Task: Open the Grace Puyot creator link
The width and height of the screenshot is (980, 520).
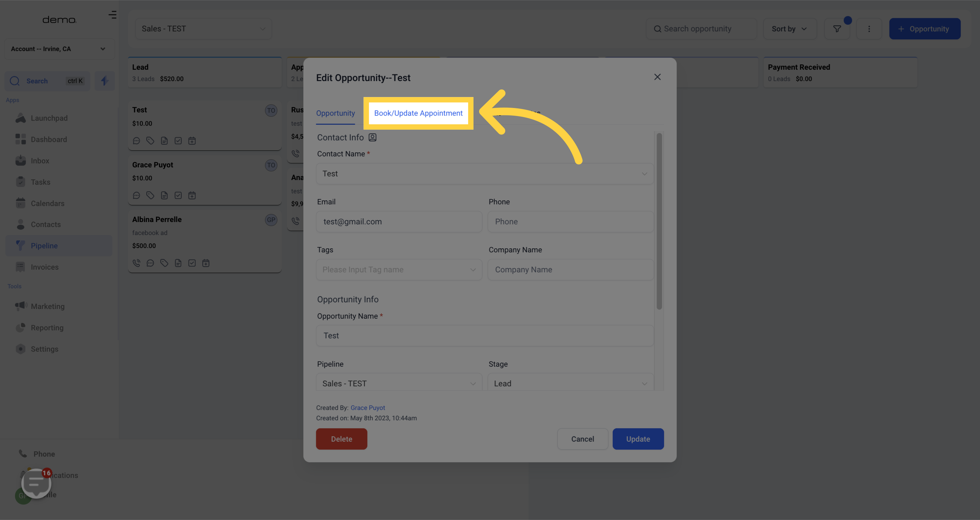Action: (x=367, y=408)
